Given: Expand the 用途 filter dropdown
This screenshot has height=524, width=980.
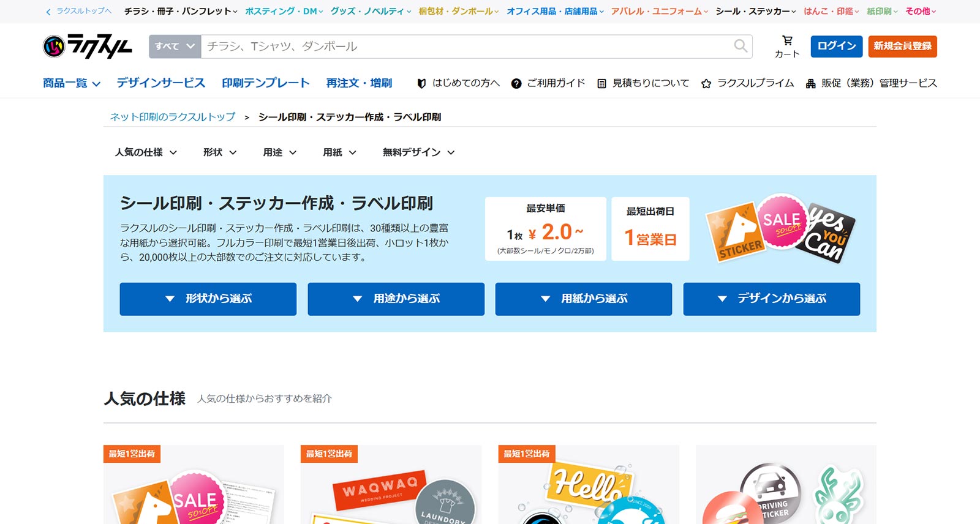Looking at the screenshot, I should coord(280,152).
